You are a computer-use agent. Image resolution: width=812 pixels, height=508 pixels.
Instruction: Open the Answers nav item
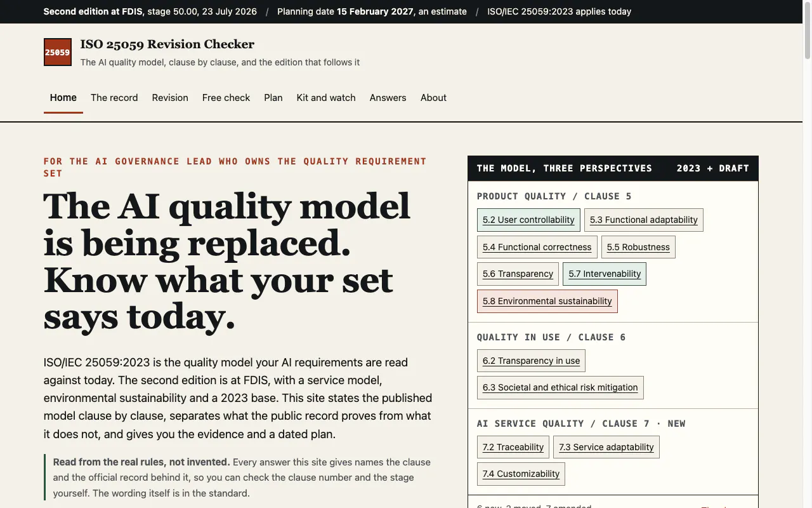tap(388, 98)
